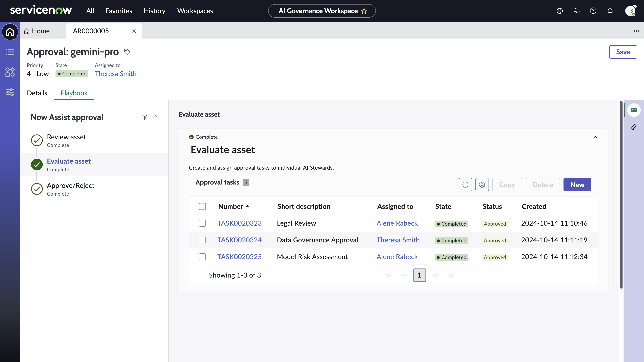Open the sidebar discussions chat icon
The width and height of the screenshot is (644, 362).
(577, 11)
